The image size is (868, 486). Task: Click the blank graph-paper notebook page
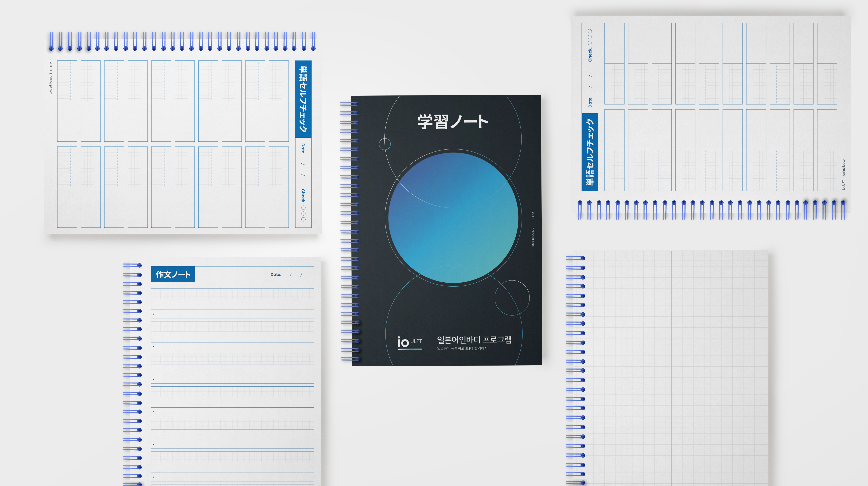671,368
